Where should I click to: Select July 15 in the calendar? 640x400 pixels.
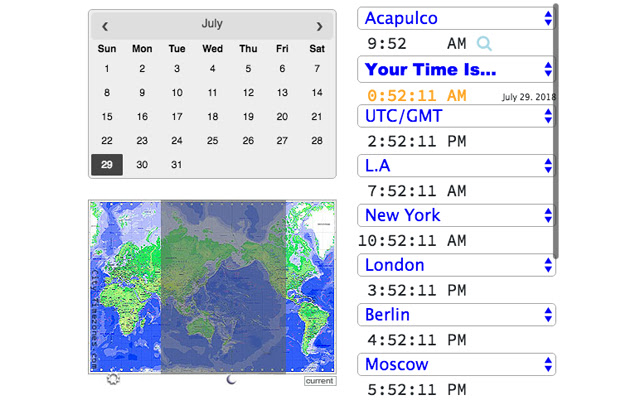(x=107, y=117)
